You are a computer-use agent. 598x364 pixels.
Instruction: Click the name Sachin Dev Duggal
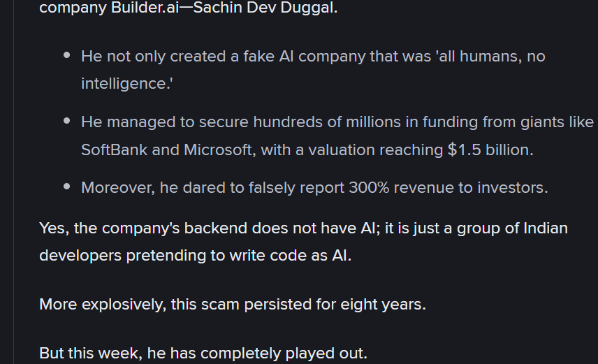265,8
